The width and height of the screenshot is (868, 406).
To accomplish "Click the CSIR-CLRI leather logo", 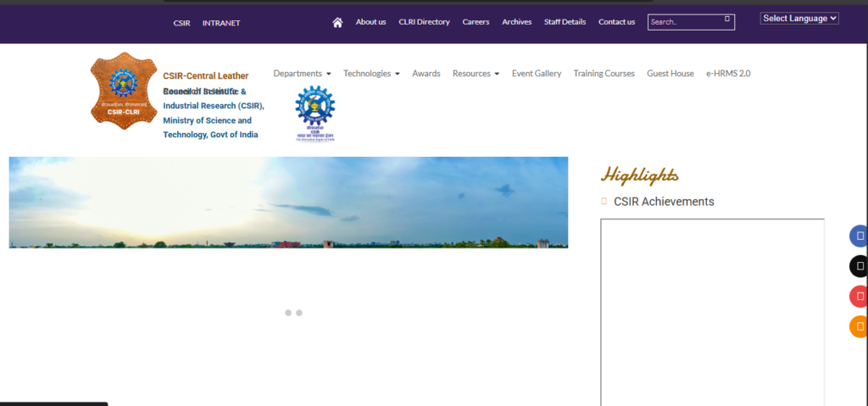I will pos(124,91).
